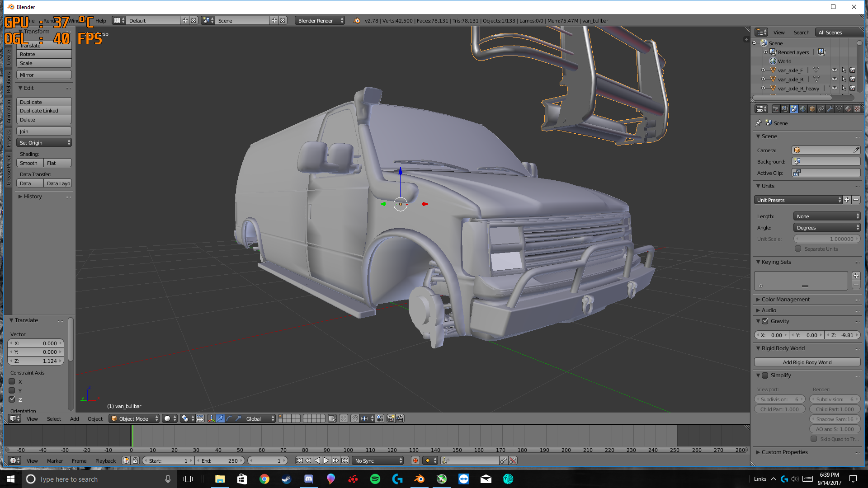Viewport: 868px width, 488px height.
Task: Open the Material properties tab icon
Action: pos(848,109)
